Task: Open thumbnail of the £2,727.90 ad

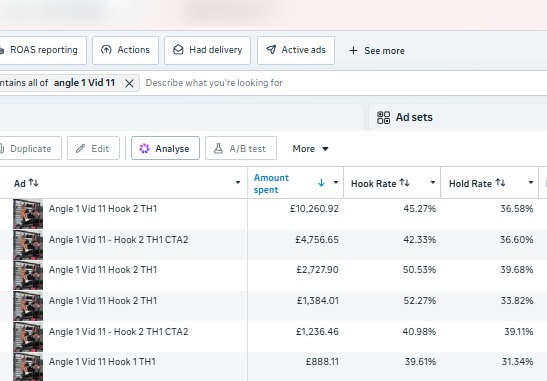Action: 28,275
